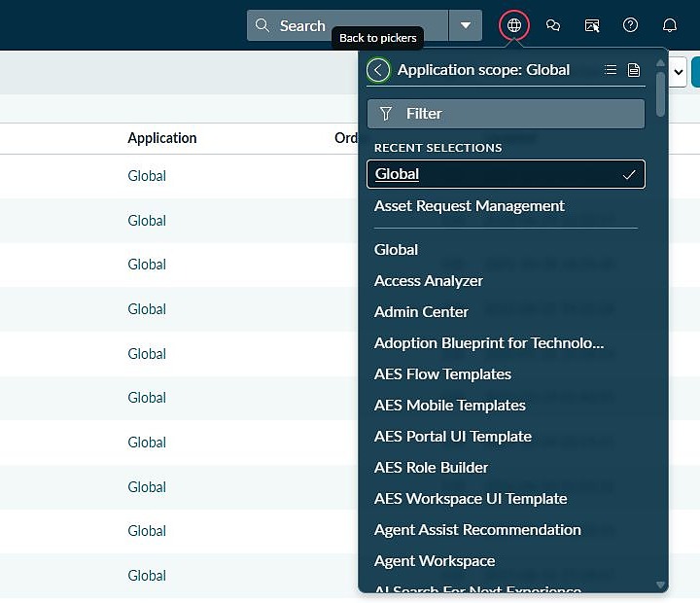700x603 pixels.
Task: Click the screen picker icon beside chat
Action: point(591,25)
